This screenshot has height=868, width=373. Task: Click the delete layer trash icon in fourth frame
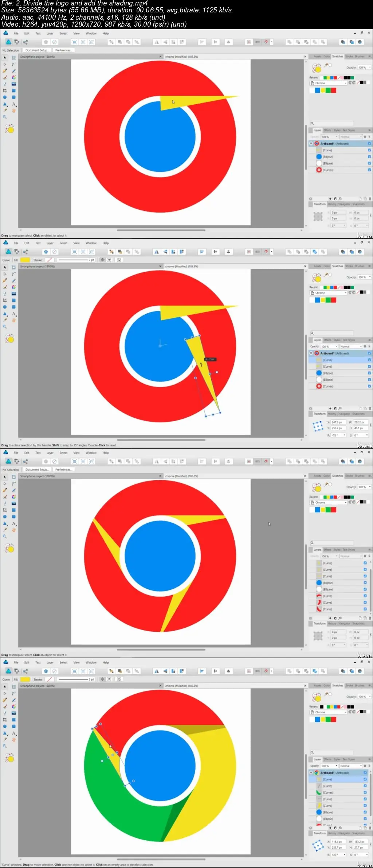tap(370, 828)
